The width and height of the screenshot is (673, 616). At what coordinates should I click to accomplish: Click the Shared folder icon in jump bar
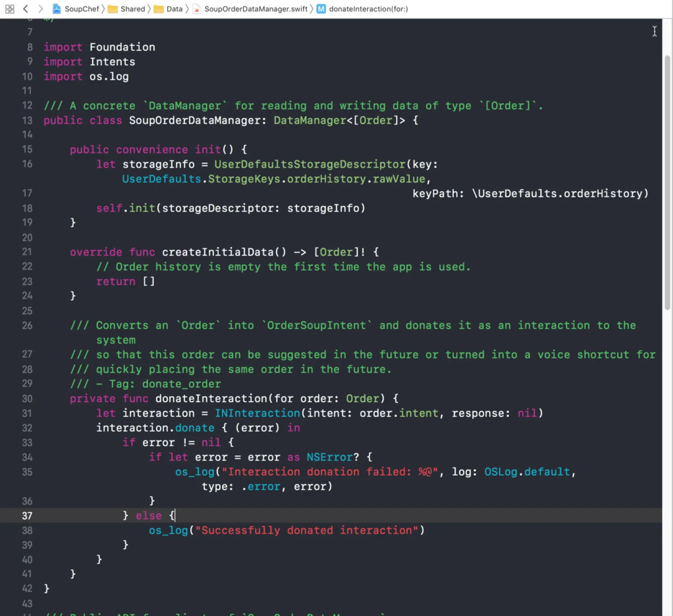[113, 9]
